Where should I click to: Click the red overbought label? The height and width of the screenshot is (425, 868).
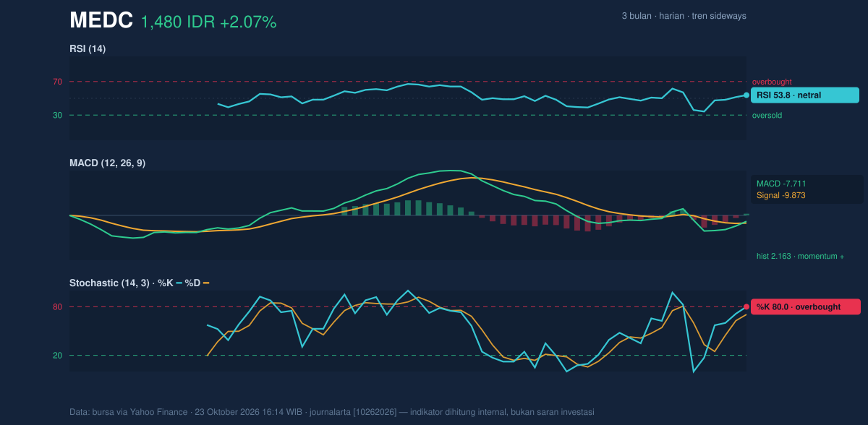tap(772, 82)
